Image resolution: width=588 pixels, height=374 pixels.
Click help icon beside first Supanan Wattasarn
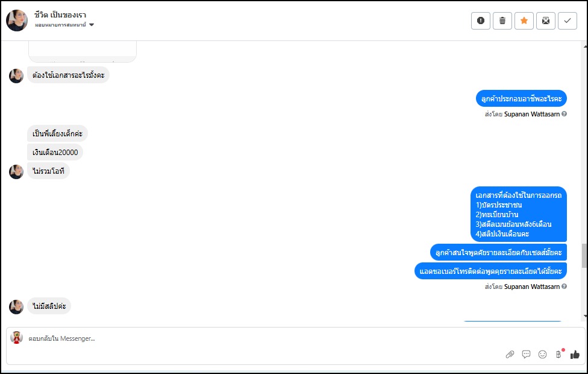pos(564,114)
